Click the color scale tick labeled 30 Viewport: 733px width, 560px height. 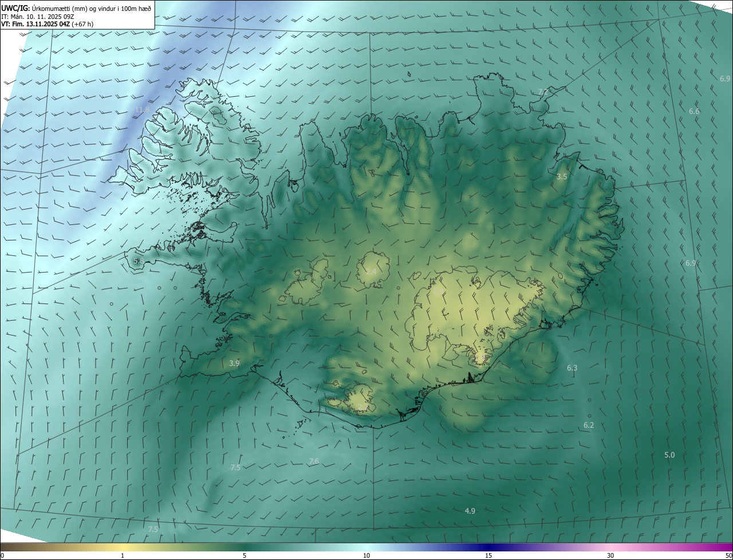pyautogui.click(x=610, y=555)
